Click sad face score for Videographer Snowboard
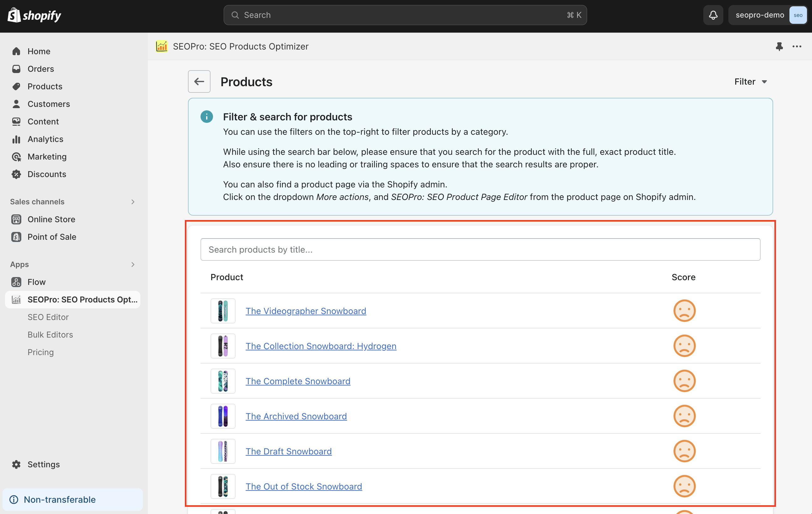This screenshot has height=514, width=812. 684,311
